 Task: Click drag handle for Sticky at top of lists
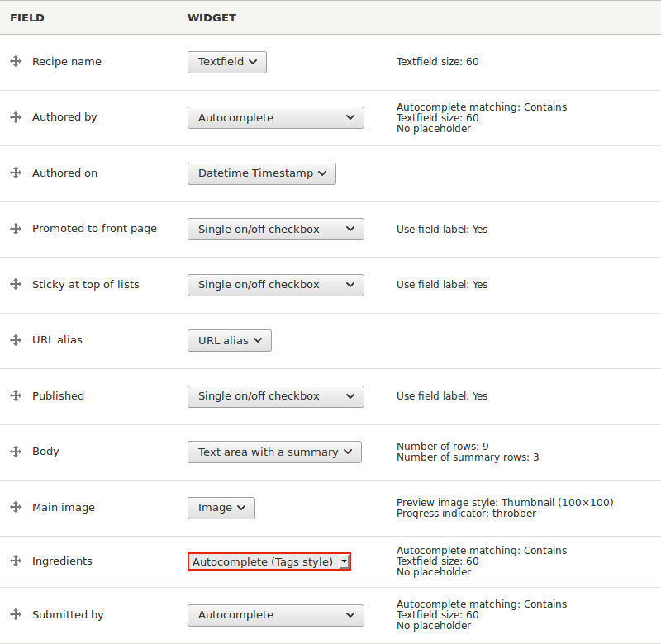pyautogui.click(x=16, y=285)
